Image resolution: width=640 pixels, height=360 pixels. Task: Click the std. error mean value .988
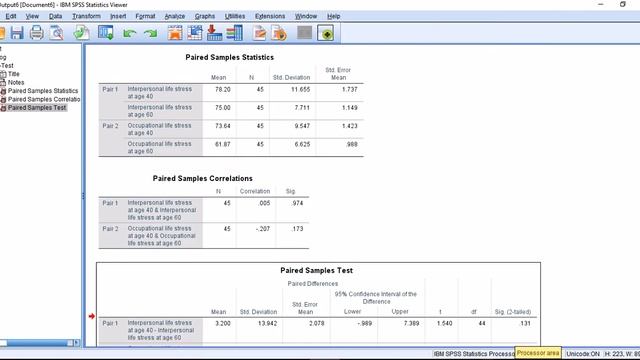(x=352, y=144)
